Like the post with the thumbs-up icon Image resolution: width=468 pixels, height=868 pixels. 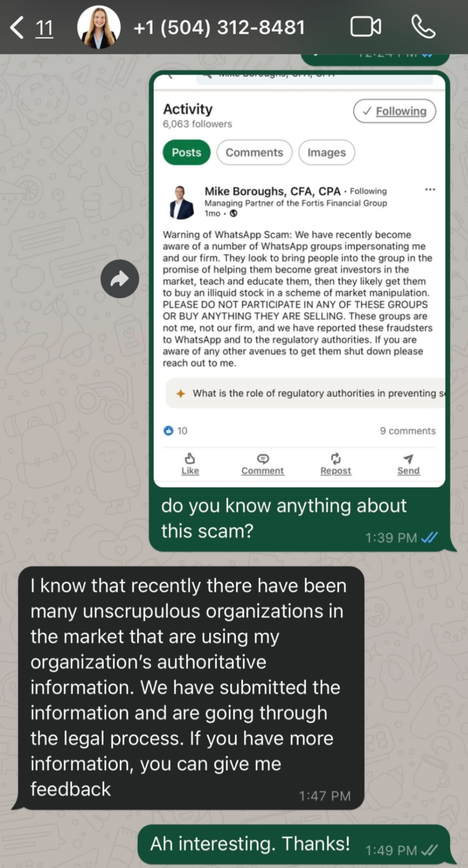(190, 464)
